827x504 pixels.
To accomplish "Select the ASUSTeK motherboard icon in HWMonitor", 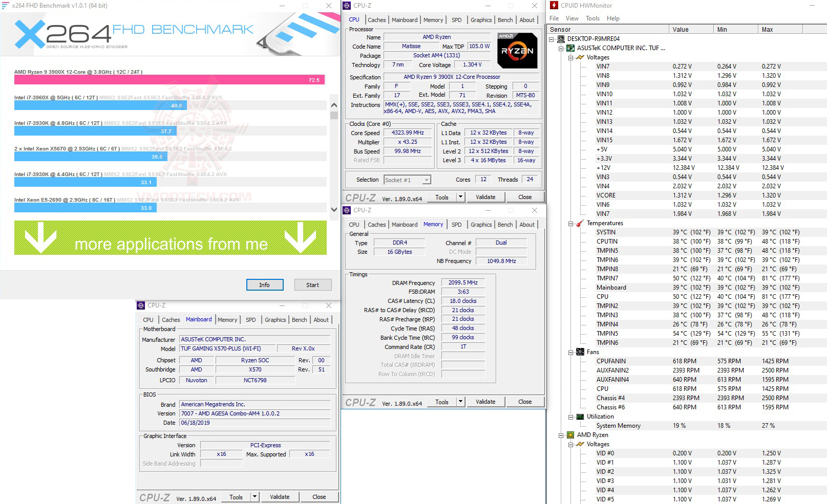I will (x=570, y=48).
